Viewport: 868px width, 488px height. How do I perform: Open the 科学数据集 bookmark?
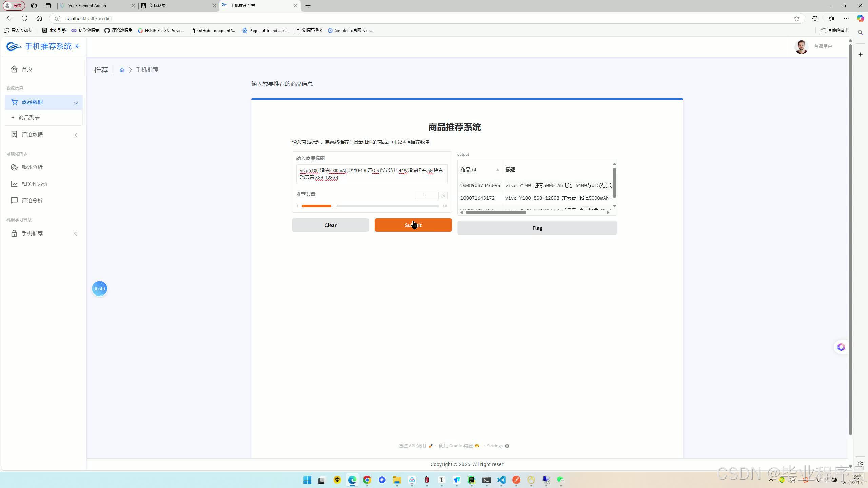[x=85, y=30]
